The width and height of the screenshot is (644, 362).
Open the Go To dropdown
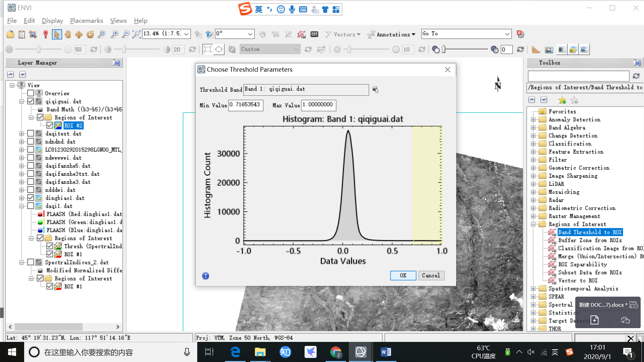pos(507,34)
